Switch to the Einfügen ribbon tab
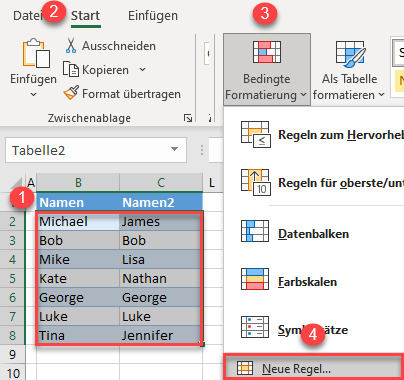This screenshot has height=380, width=404. pos(153,15)
